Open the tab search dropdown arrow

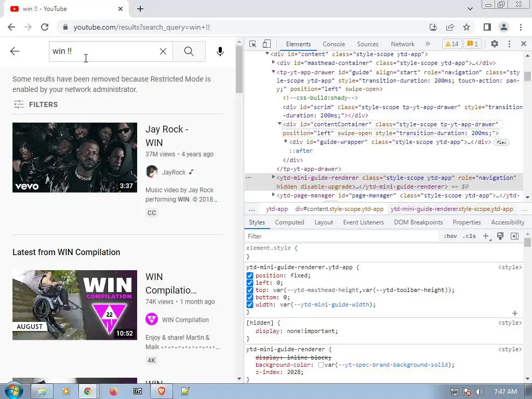click(x=470, y=9)
